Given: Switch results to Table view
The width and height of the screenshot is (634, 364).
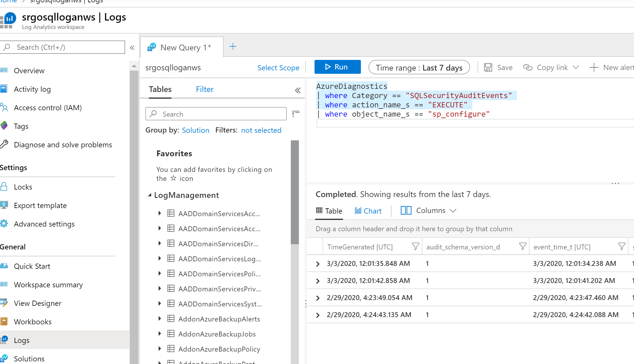Looking at the screenshot, I should click(329, 211).
